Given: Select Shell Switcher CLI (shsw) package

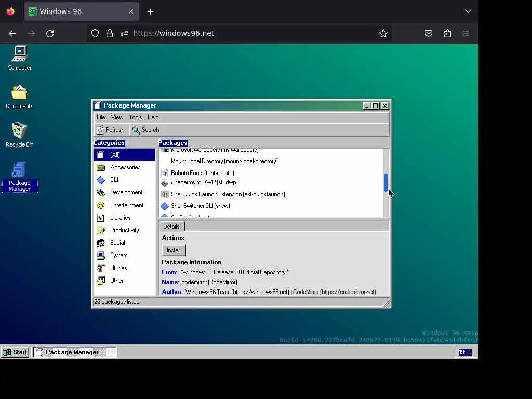Looking at the screenshot, I should point(201,206).
